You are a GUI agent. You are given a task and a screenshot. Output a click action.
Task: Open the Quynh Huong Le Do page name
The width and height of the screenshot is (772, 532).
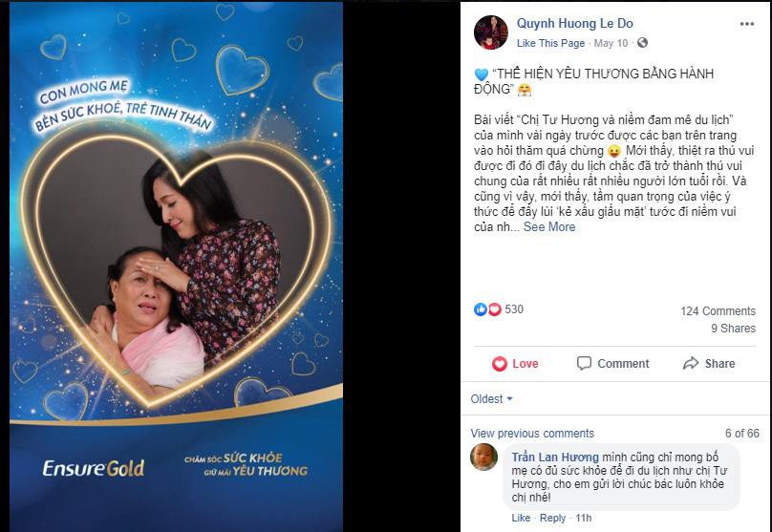click(574, 23)
